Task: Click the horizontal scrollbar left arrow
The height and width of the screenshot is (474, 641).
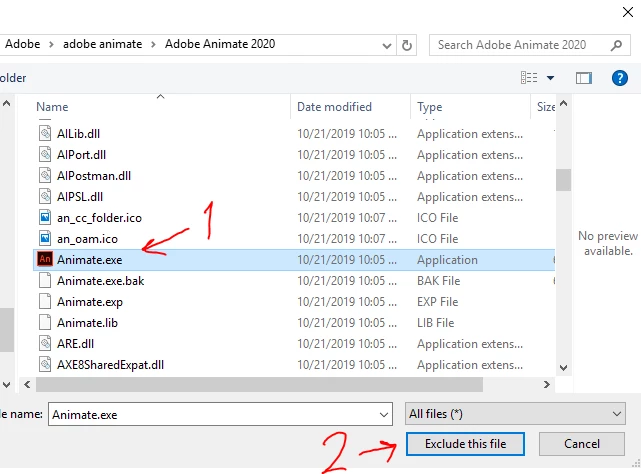Action: [x=27, y=384]
